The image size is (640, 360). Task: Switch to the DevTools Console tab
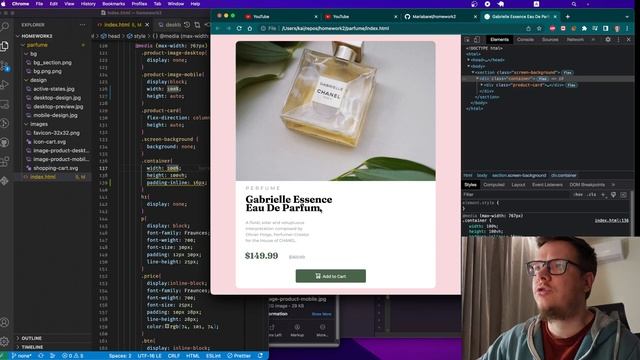[x=525, y=40]
